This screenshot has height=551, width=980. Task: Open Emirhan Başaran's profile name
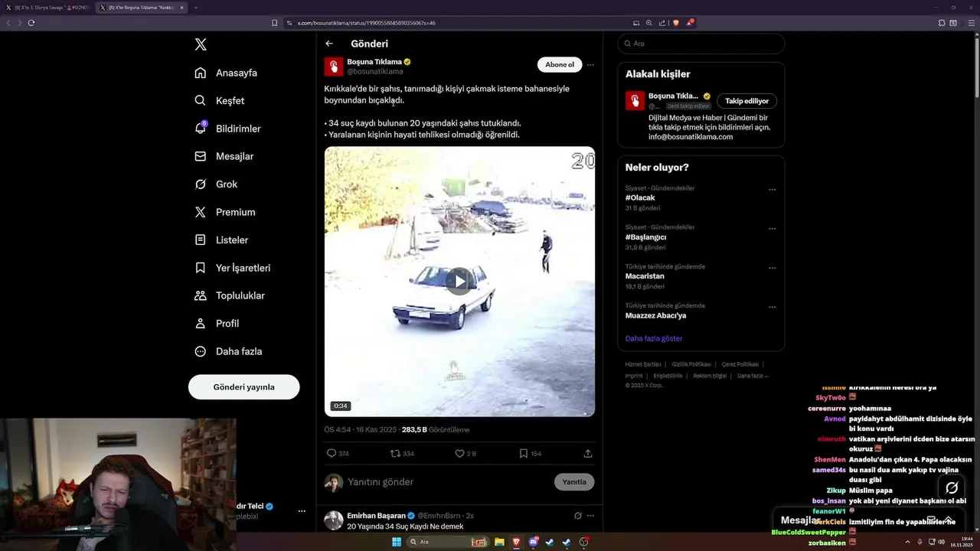coord(376,516)
